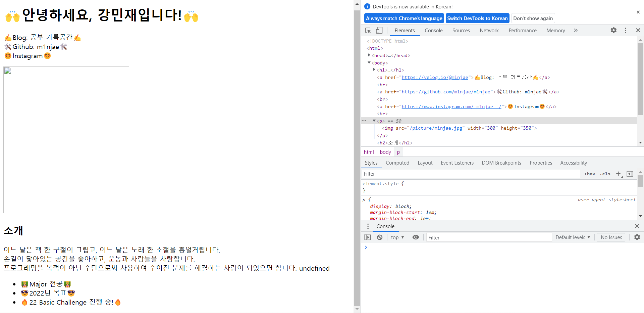Dismiss the Korean language notification bar

click(x=638, y=12)
